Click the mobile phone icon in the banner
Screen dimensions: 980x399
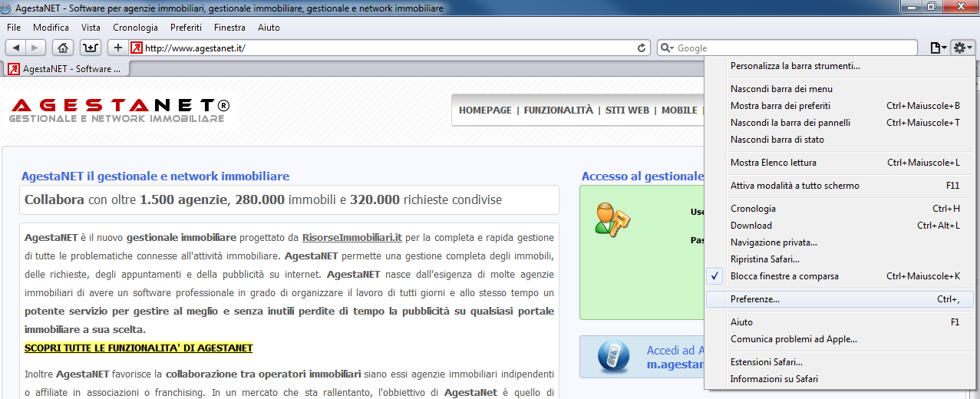(x=613, y=356)
